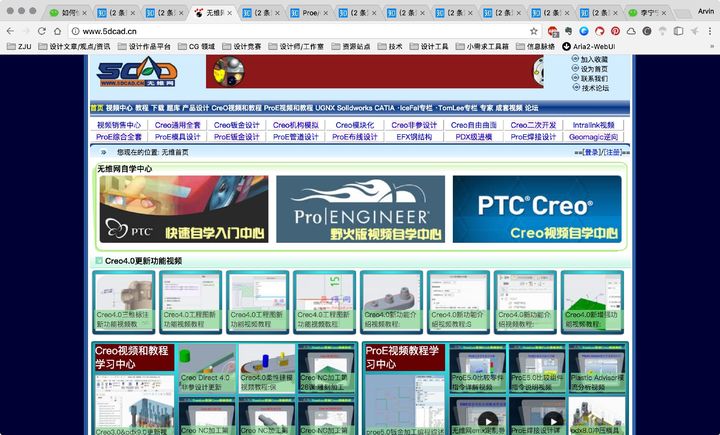Open the 设计师/工作室 bookmark folder
The image size is (720, 435).
pyautogui.click(x=296, y=46)
